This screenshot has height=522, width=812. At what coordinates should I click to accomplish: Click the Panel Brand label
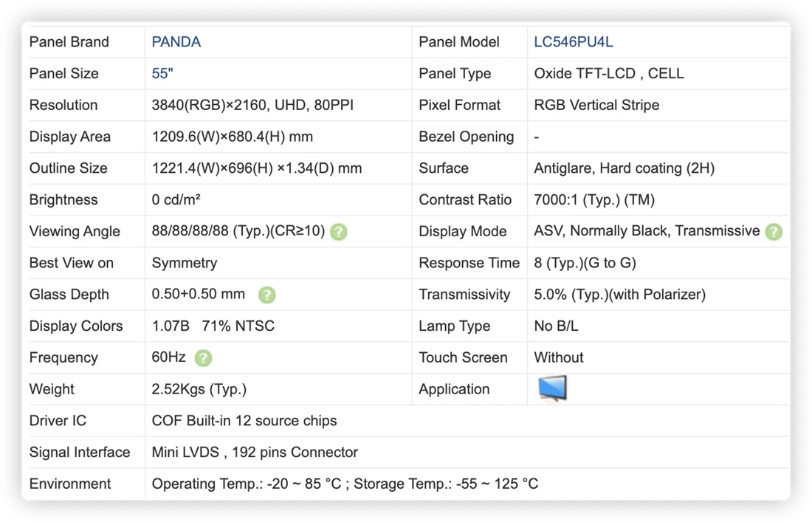point(69,42)
